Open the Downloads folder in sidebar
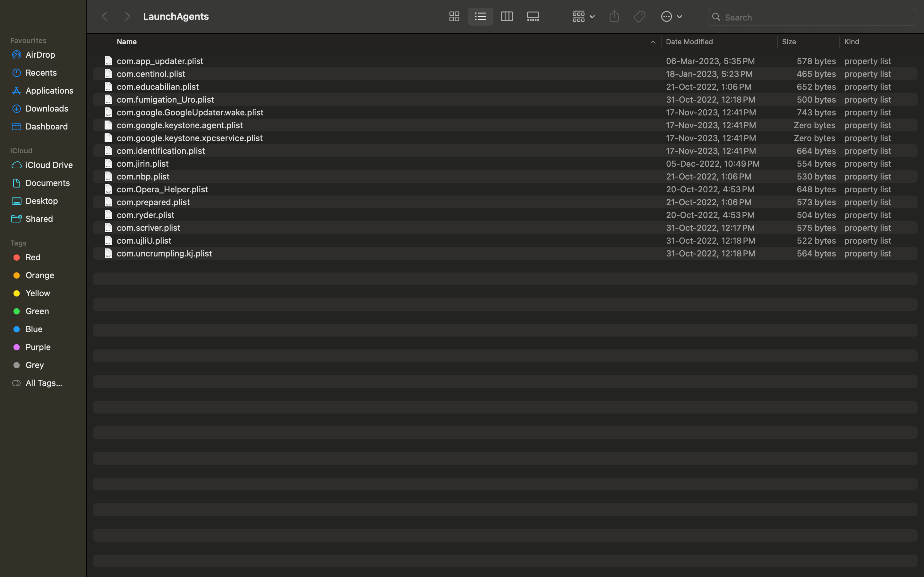 47,108
